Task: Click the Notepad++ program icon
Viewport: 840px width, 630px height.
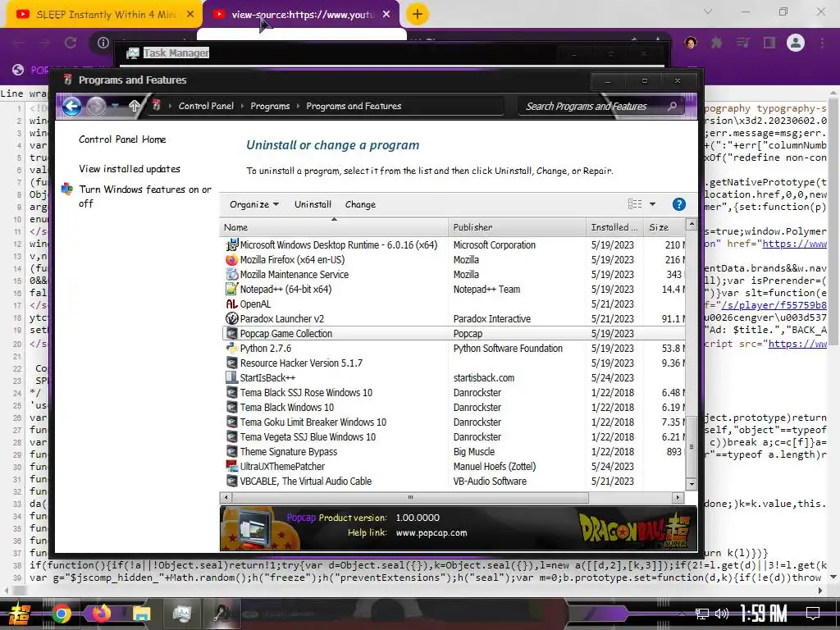Action: click(x=231, y=290)
